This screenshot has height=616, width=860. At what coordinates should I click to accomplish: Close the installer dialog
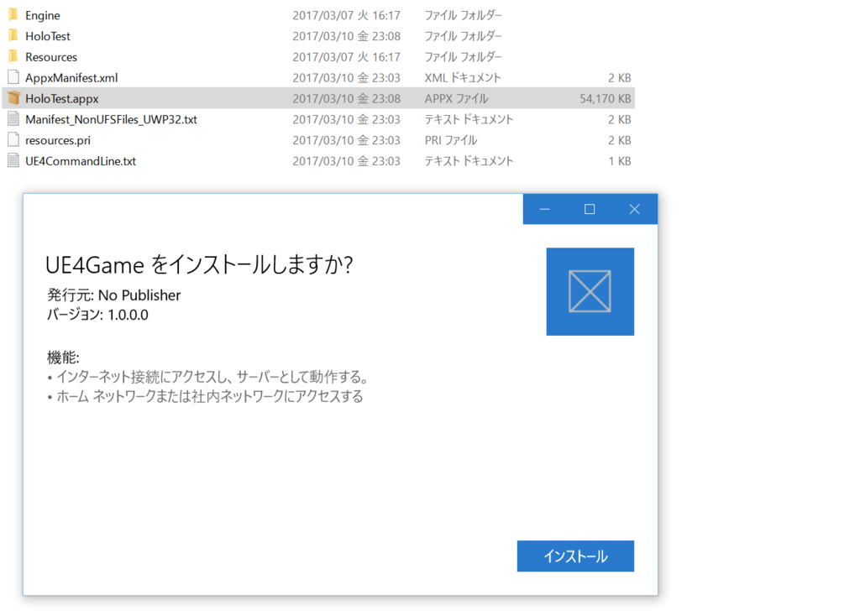point(635,209)
